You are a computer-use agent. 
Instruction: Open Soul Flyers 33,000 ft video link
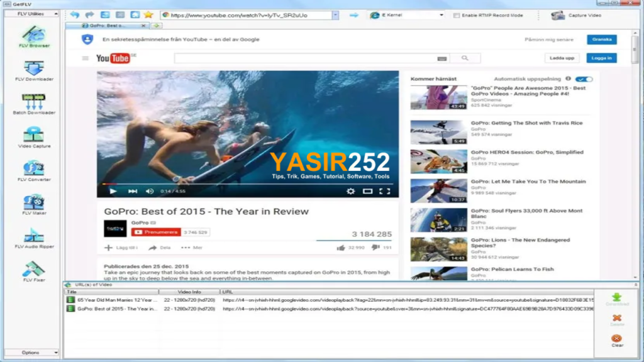[x=526, y=213]
